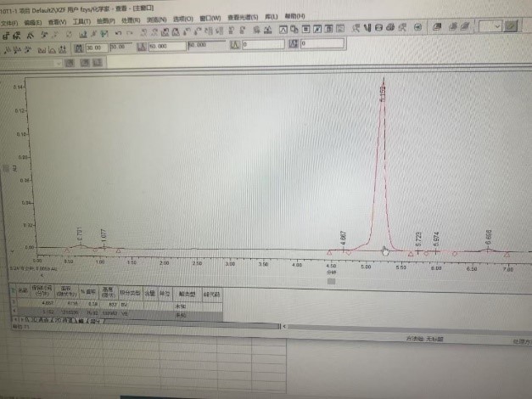Click the undo arrow icon in toolbar
The image size is (532, 399).
[119, 32]
